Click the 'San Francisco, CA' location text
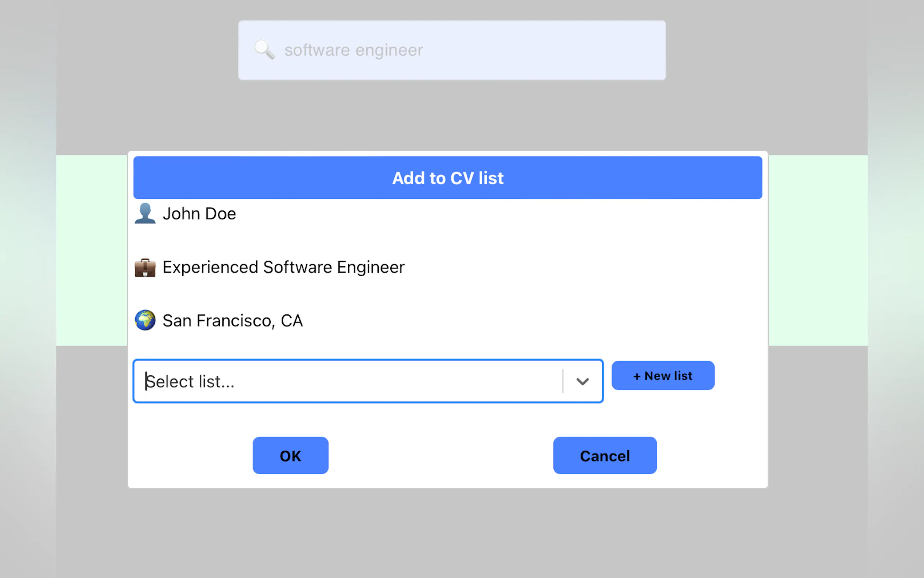Viewport: 924px width, 578px height. (232, 321)
